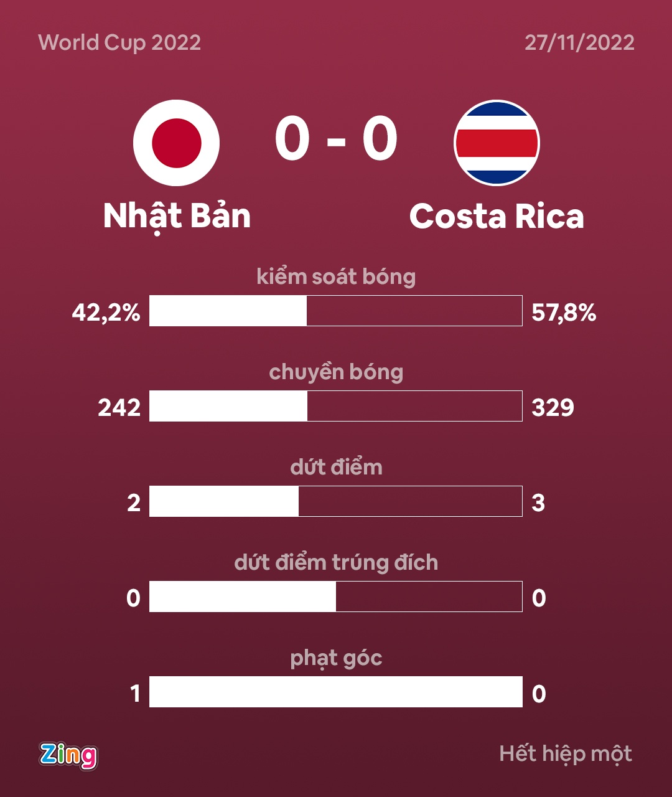
Task: Click the 57,8% possession value
Action: coord(564,313)
